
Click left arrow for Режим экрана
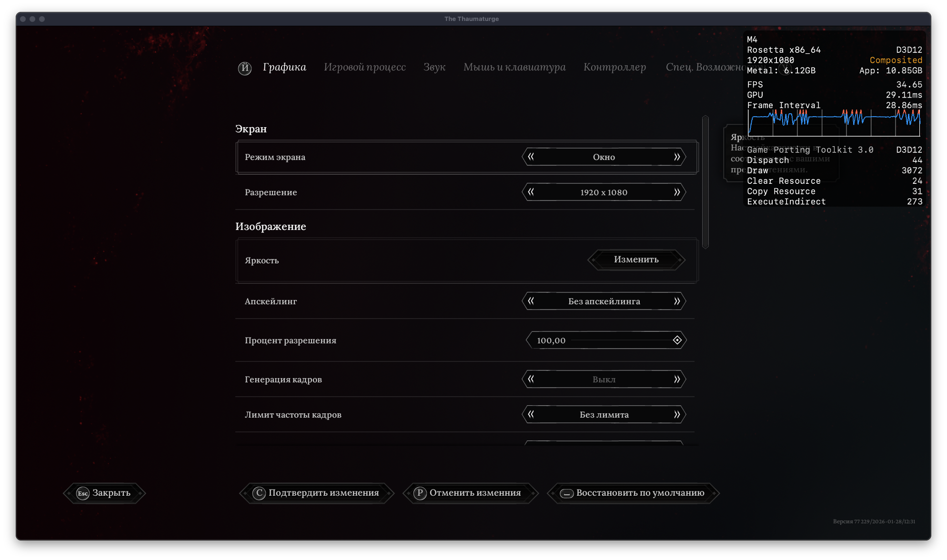pyautogui.click(x=531, y=157)
